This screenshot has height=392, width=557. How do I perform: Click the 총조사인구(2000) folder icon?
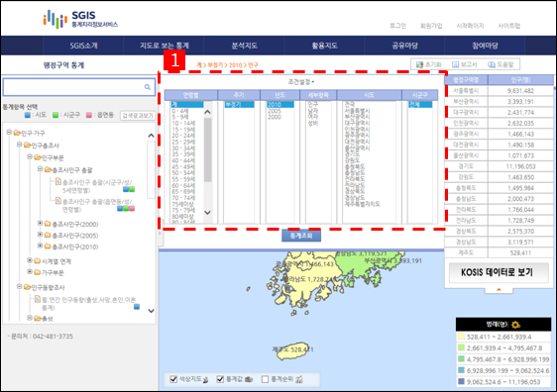click(48, 224)
